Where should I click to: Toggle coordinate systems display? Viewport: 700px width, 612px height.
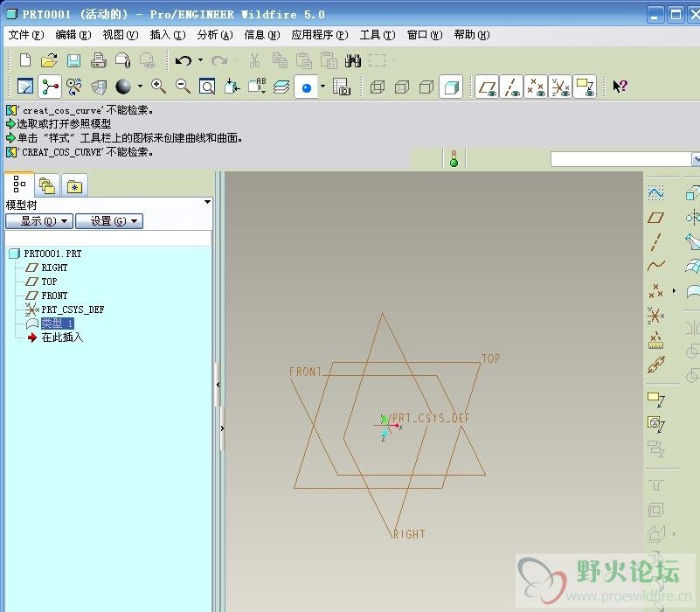560,87
